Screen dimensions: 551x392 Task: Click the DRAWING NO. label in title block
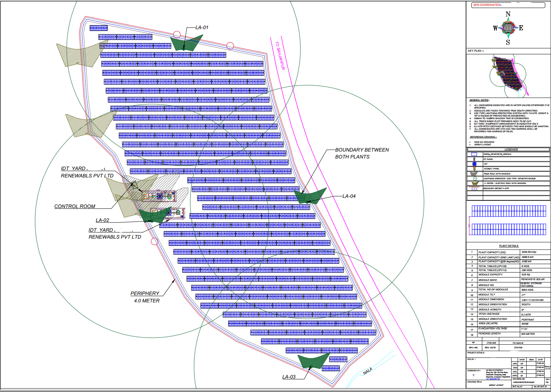pyautogui.click(x=519, y=379)
